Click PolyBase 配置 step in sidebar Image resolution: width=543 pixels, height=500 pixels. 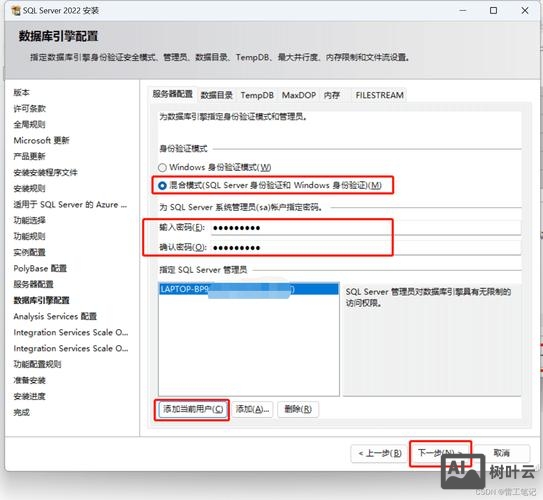40,268
